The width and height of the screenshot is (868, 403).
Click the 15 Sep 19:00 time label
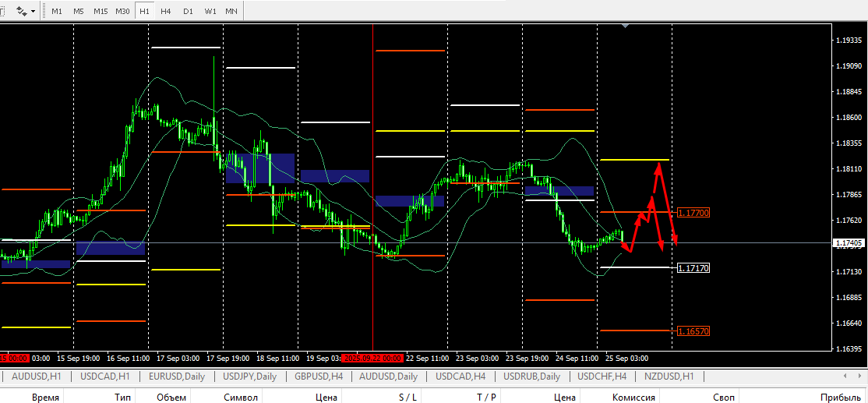pos(78,358)
